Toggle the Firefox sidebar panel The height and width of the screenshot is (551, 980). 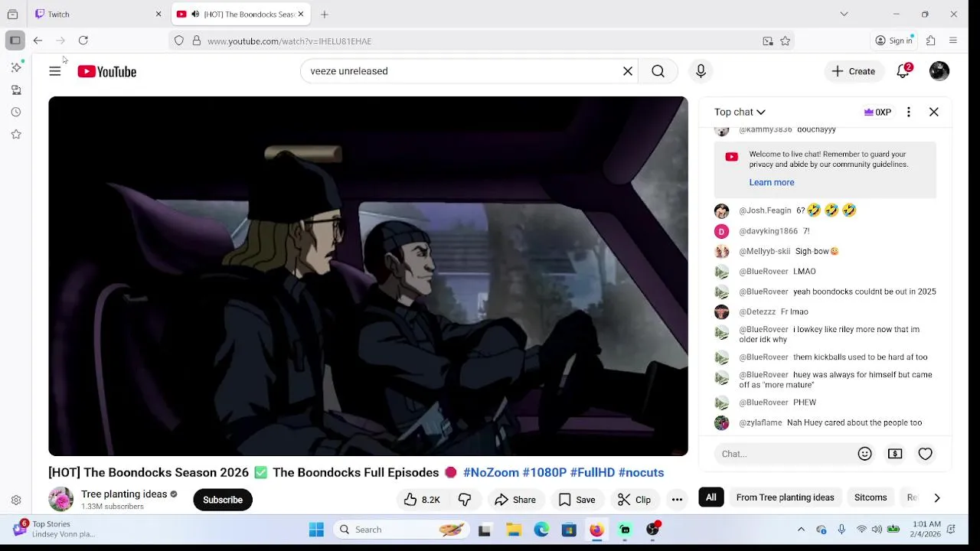coord(15,41)
